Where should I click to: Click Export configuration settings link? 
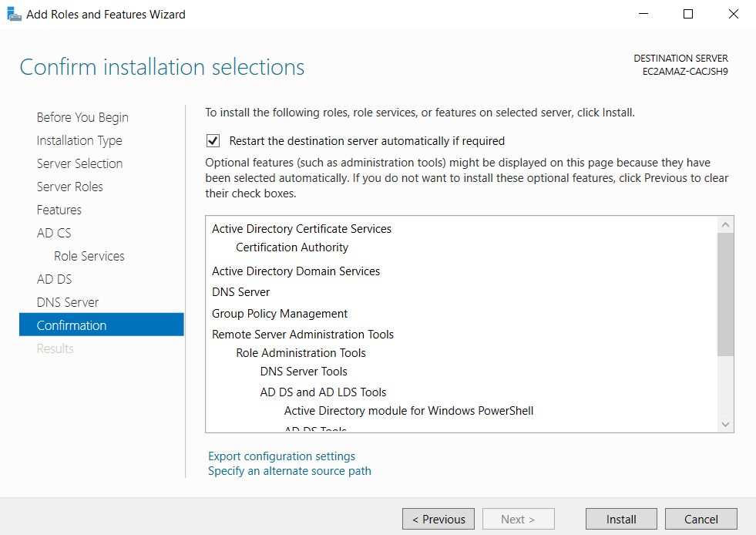pyautogui.click(x=281, y=456)
